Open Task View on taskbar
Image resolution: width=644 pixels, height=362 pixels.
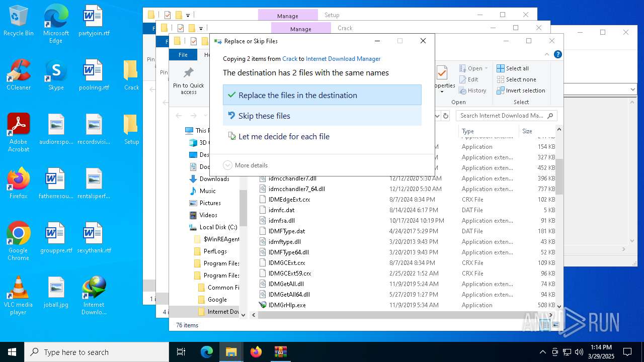(x=181, y=352)
